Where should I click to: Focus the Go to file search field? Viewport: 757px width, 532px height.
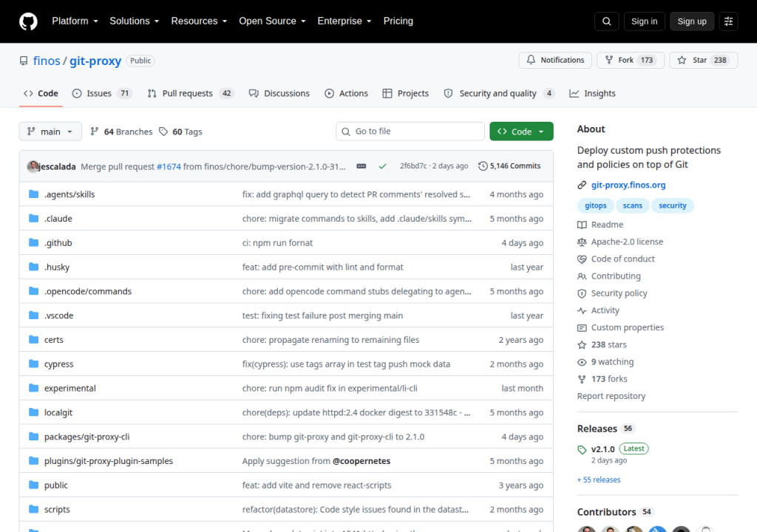(x=410, y=132)
